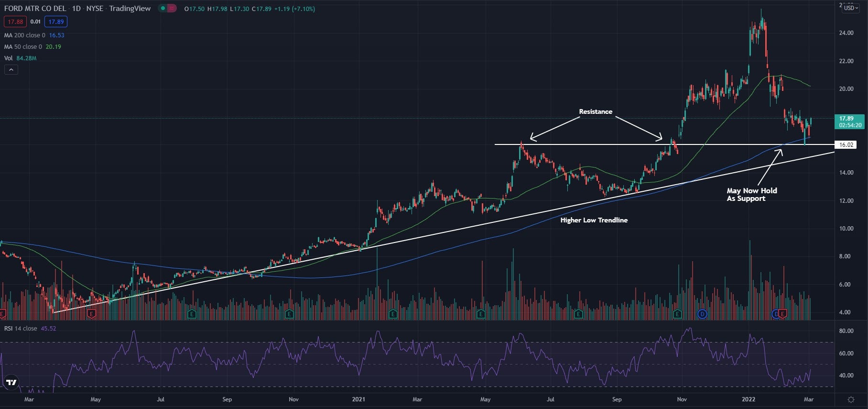
Task: Click the low value L17.30
Action: (239, 9)
